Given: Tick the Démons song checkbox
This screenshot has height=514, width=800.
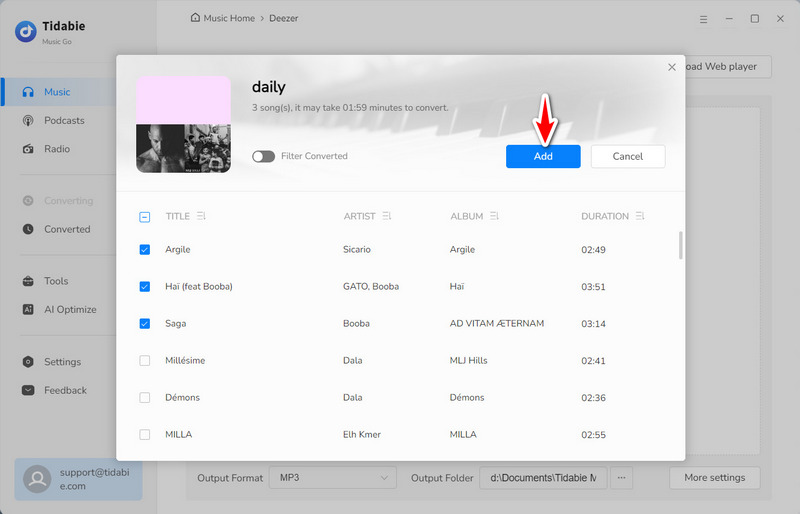Looking at the screenshot, I should (145, 398).
